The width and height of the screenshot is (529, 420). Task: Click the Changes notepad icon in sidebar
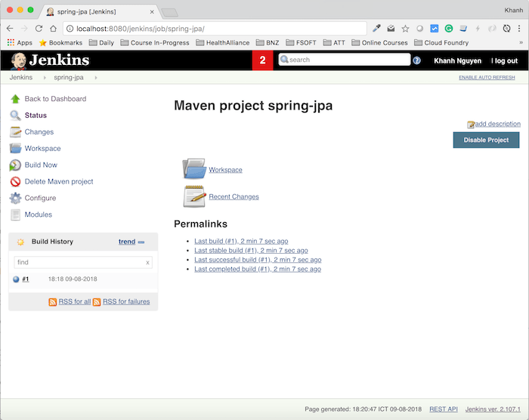tap(15, 132)
